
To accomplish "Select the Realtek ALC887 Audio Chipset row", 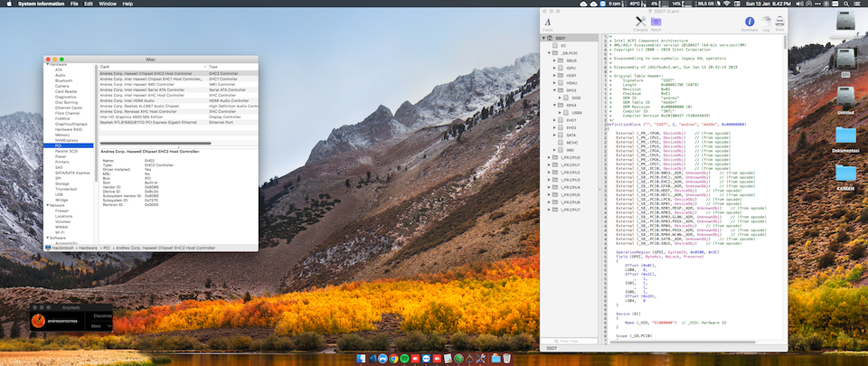I will tap(178, 106).
